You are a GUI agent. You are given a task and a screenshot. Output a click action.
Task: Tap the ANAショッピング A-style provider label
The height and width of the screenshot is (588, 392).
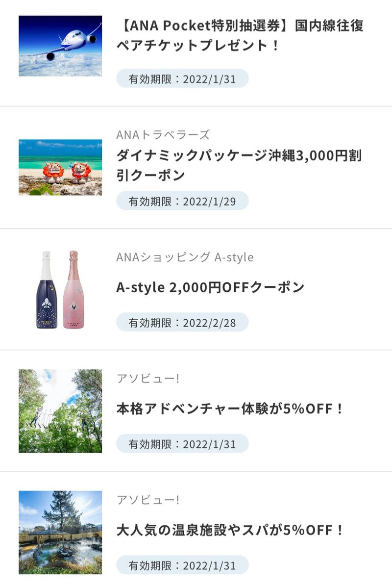[x=185, y=257]
